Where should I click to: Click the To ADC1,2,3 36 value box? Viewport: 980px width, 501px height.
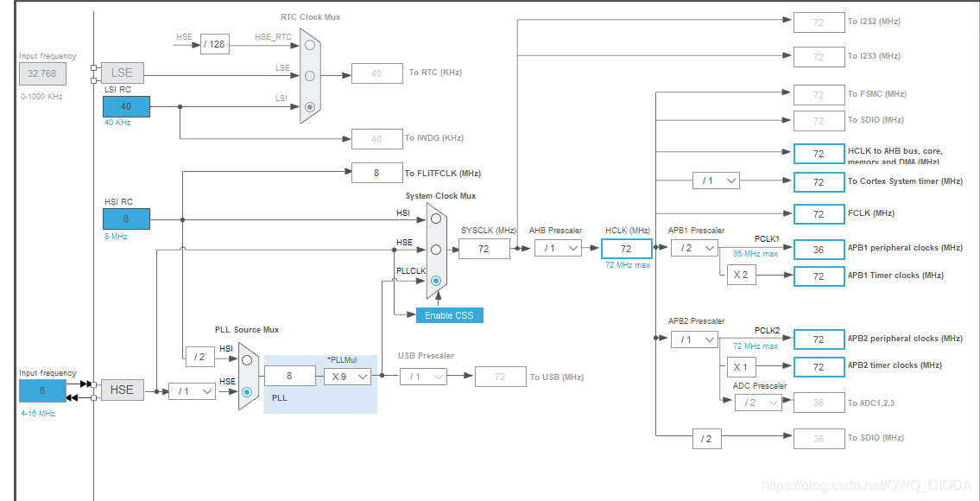[x=819, y=403]
